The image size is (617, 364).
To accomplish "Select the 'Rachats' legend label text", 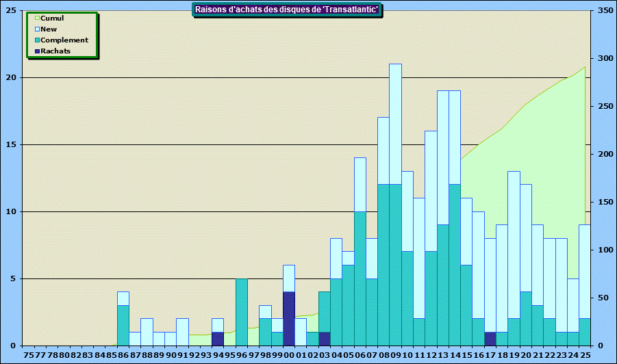I will point(55,51).
